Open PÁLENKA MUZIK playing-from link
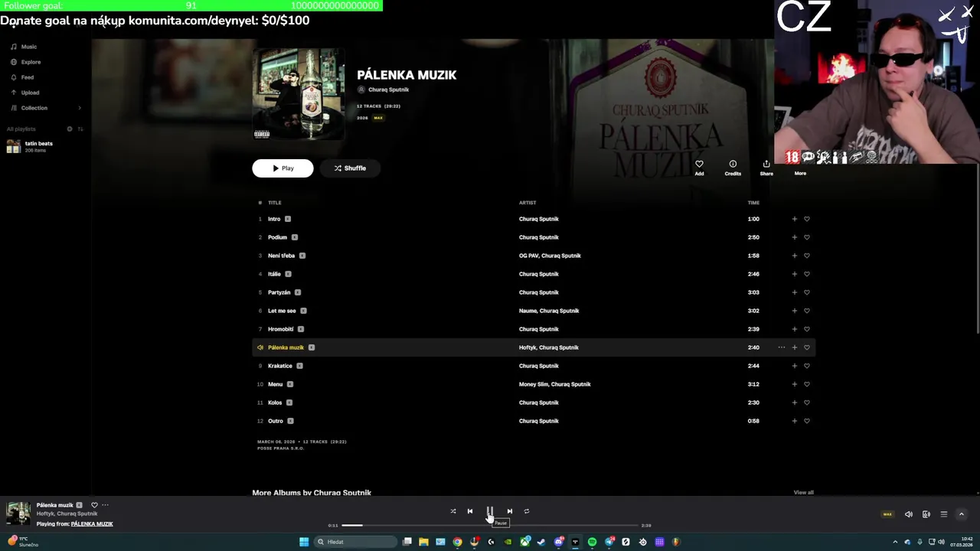 point(92,524)
